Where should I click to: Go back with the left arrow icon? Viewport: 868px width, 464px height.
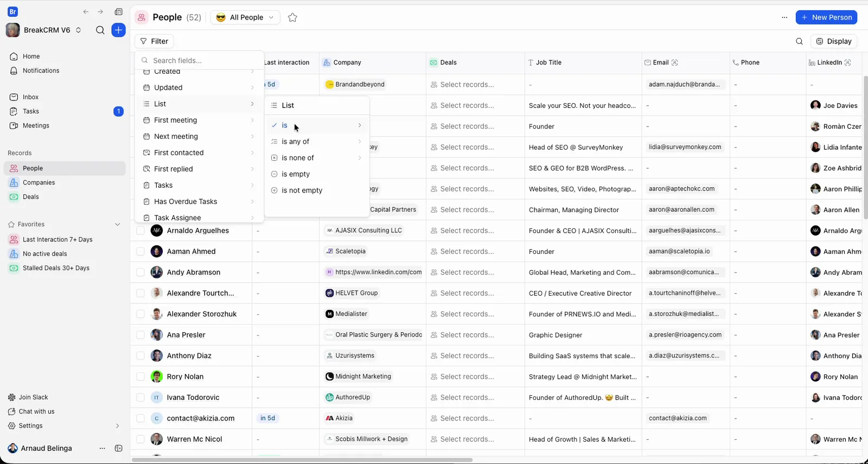click(x=86, y=12)
